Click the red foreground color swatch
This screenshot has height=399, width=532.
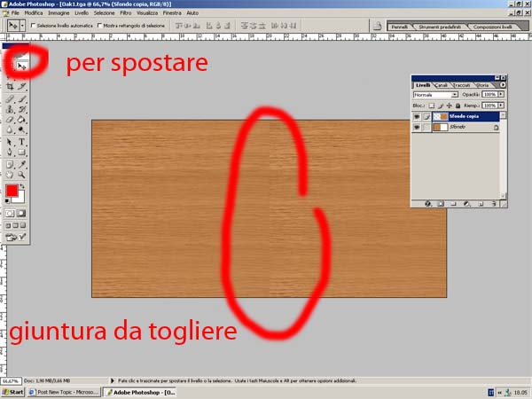point(12,191)
